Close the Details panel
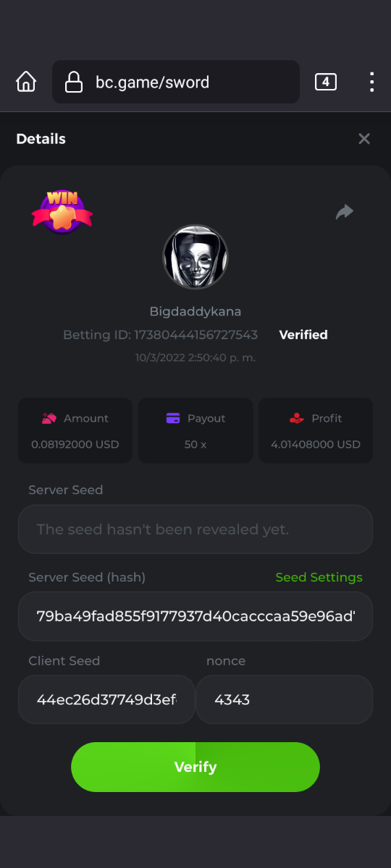Image resolution: width=391 pixels, height=868 pixels. coord(364,139)
